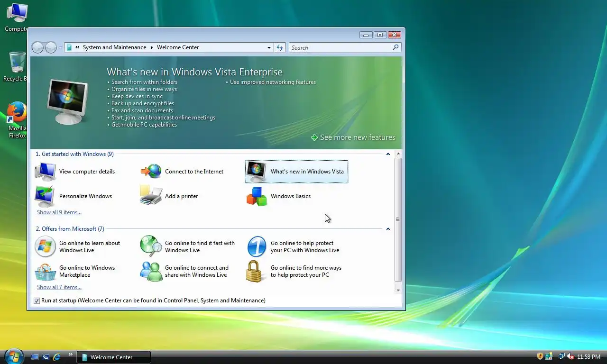The image size is (607, 364).
Task: Collapse Get started with Windows section
Action: click(388, 154)
